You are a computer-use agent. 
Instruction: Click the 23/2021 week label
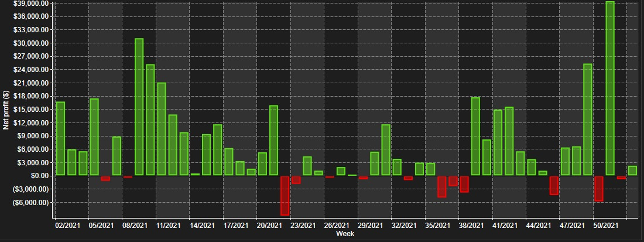pos(303,226)
